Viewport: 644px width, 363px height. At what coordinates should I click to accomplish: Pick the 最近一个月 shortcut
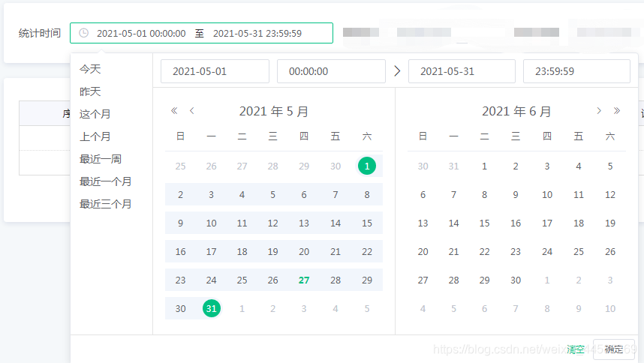(x=105, y=181)
